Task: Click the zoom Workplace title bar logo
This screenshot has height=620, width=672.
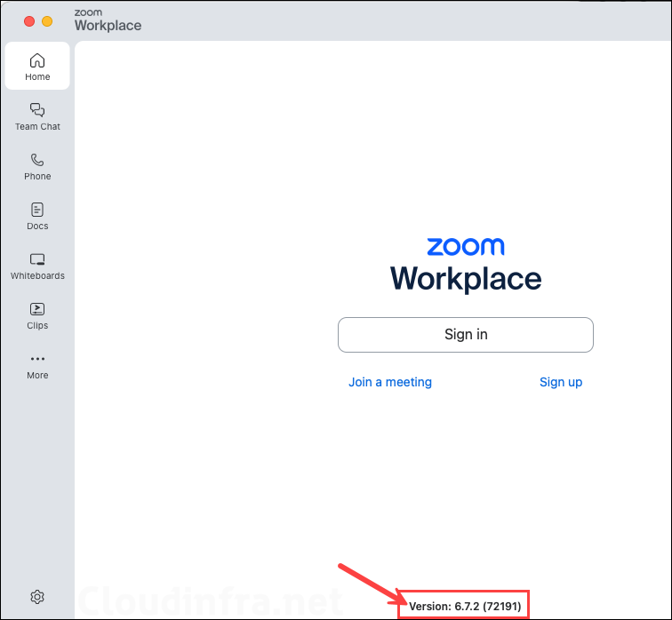Action: (x=108, y=20)
